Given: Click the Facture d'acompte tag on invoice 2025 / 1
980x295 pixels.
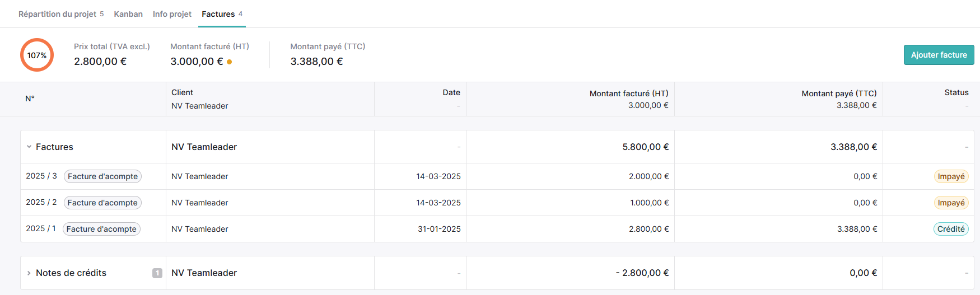Looking at the screenshot, I should point(101,229).
